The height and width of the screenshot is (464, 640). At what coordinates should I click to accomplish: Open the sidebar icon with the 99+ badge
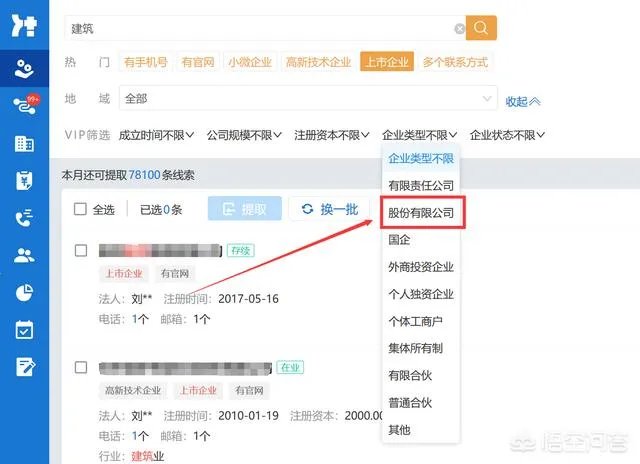pyautogui.click(x=25, y=105)
